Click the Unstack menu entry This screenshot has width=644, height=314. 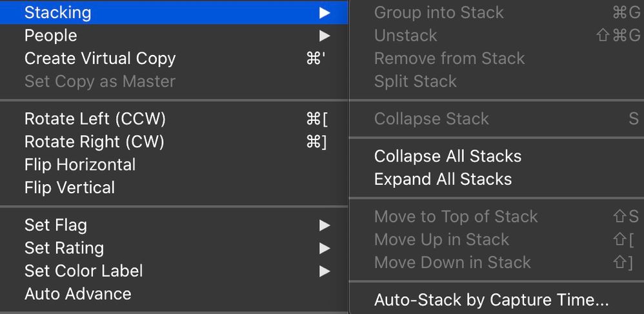pyautogui.click(x=405, y=36)
